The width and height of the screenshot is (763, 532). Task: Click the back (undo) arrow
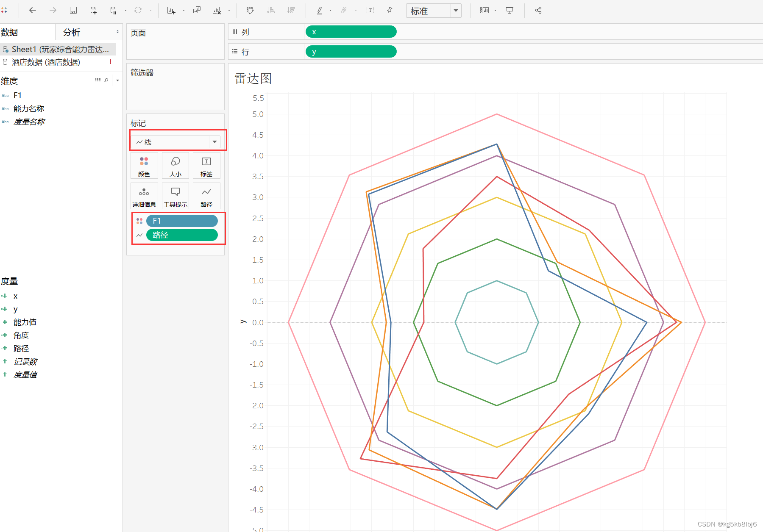pos(33,10)
